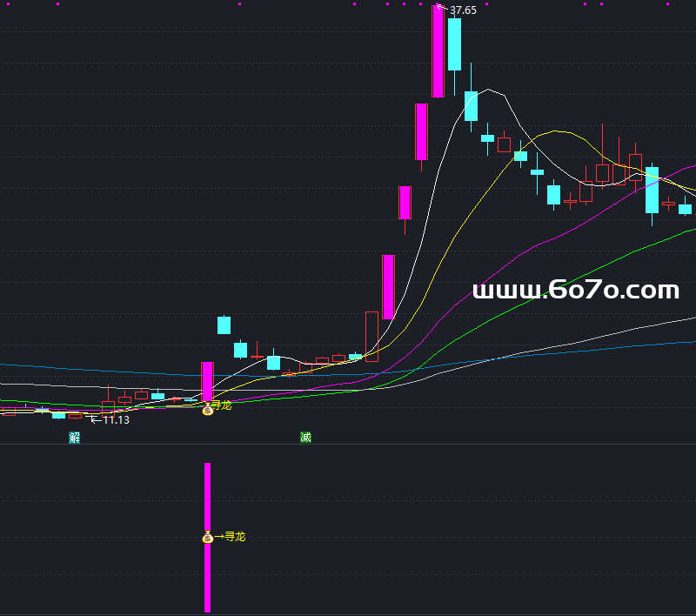
Task: Click the cyan candle right after the 37.65 peak
Action: (454, 44)
